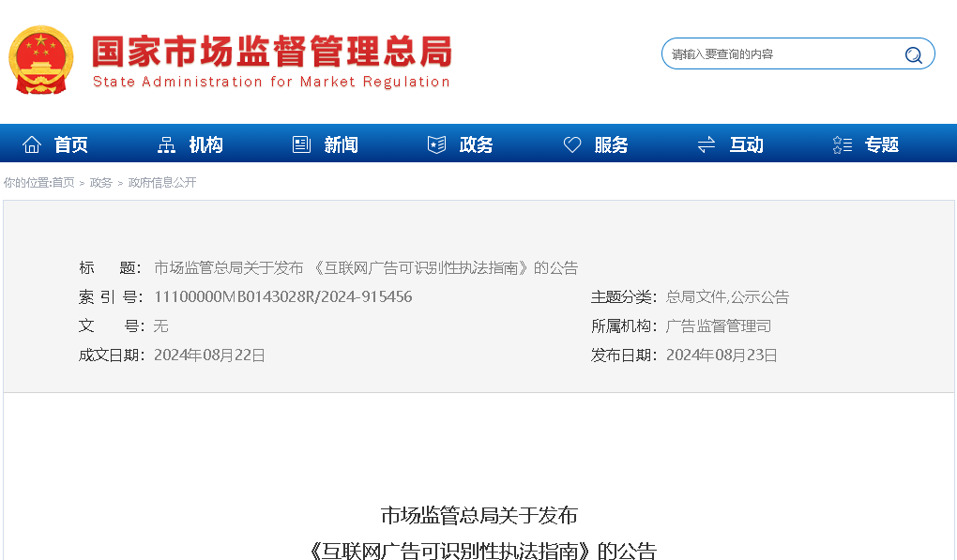
Task: Click the State Administration for Market Regulation text
Action: [271, 82]
